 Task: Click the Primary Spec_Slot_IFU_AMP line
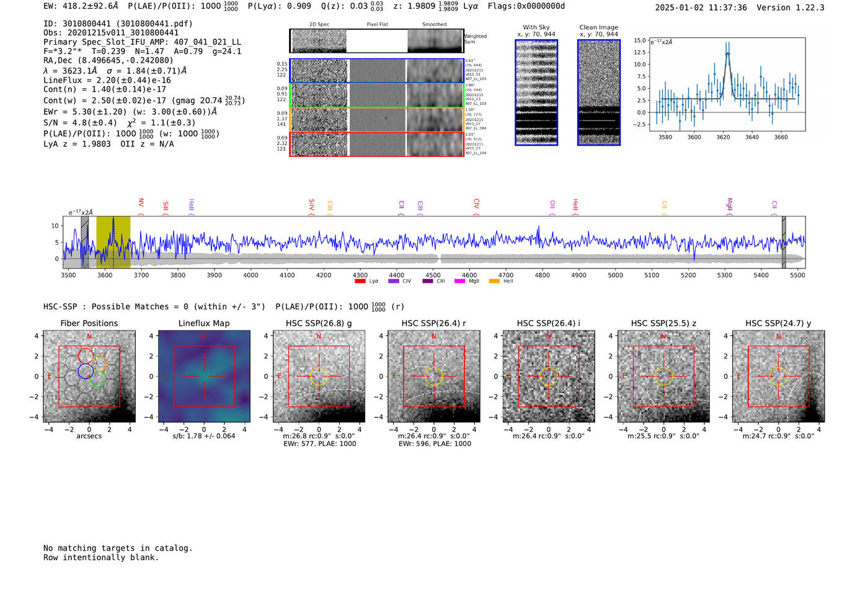click(x=142, y=42)
